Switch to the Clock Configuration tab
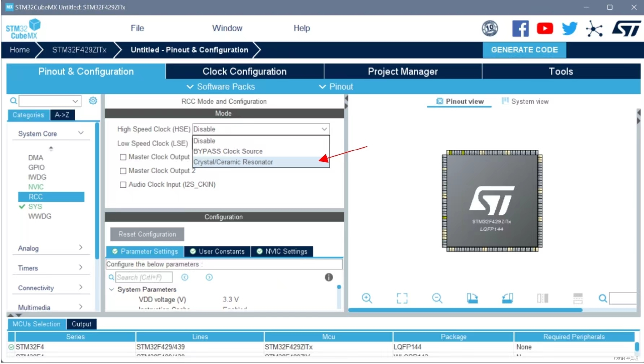644x364 pixels. click(244, 71)
